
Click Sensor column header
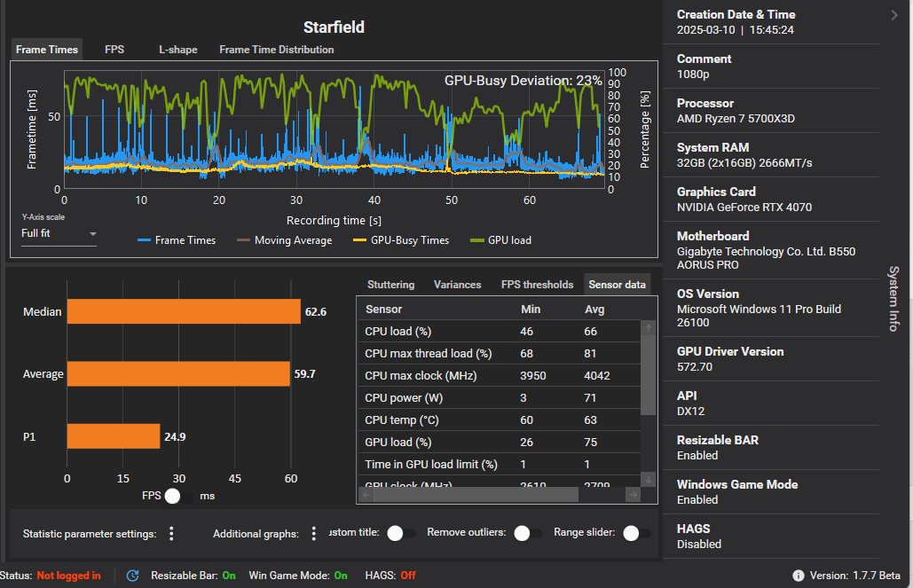click(383, 310)
